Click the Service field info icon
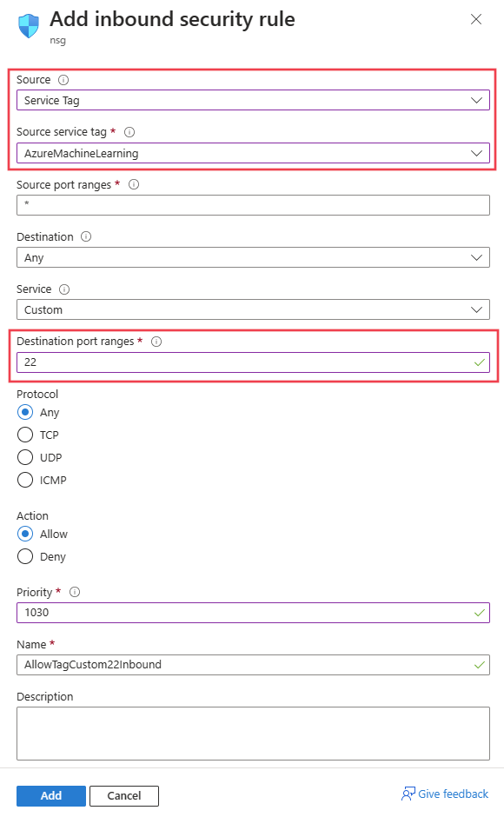Image resolution: width=504 pixels, height=817 pixels. click(x=64, y=289)
